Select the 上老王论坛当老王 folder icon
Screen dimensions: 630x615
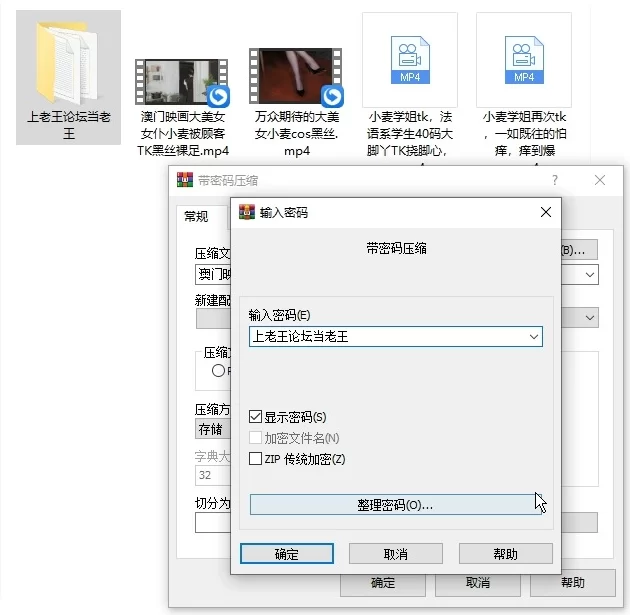pyautogui.click(x=67, y=63)
